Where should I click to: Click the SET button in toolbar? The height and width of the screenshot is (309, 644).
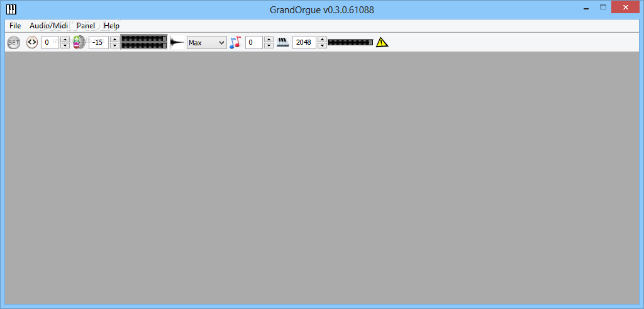(14, 42)
